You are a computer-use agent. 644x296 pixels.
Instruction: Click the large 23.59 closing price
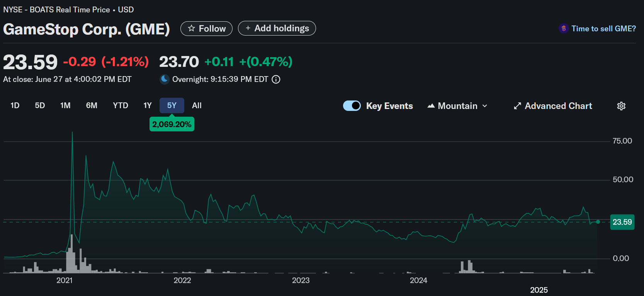click(30, 62)
